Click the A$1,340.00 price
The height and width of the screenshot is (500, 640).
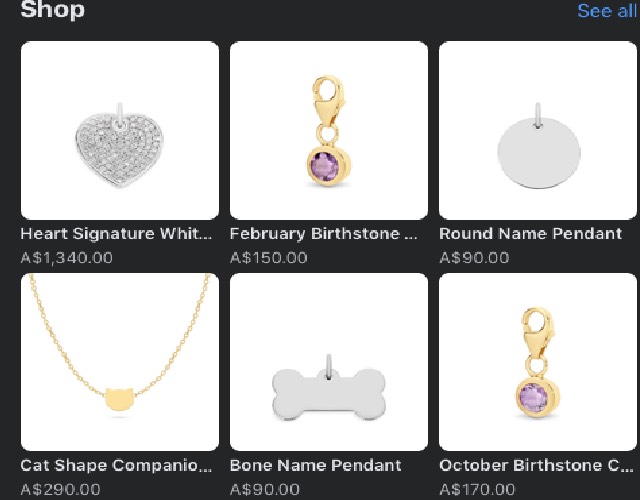[67, 257]
